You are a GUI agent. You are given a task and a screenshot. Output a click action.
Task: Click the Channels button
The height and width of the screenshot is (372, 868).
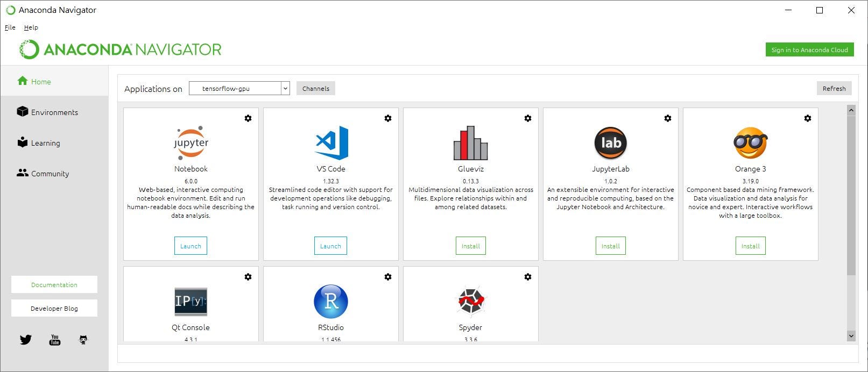[316, 89]
